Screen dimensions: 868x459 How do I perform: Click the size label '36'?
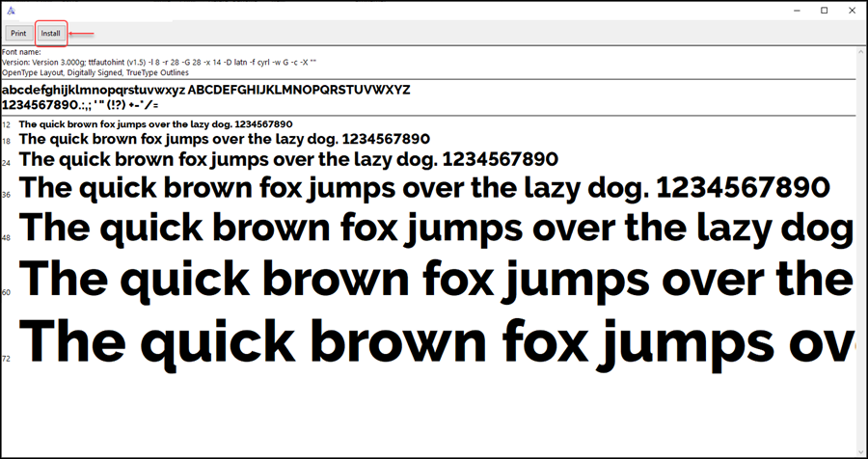[x=6, y=195]
